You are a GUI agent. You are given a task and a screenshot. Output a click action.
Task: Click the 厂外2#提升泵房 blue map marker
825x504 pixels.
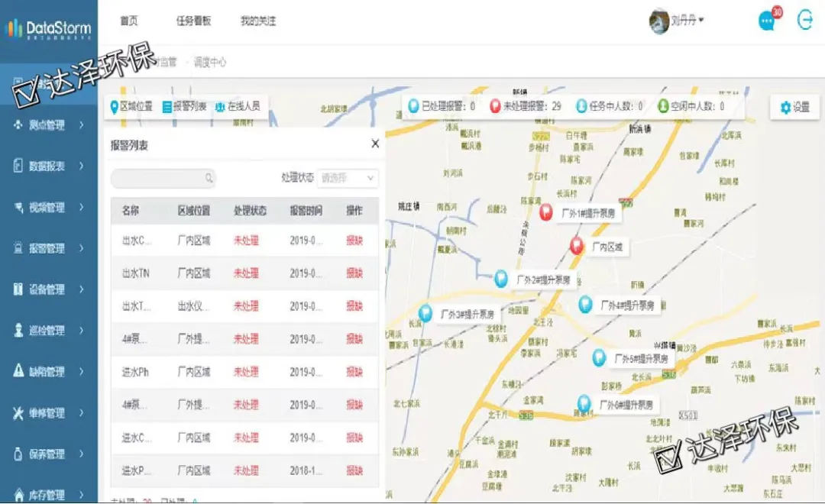click(x=501, y=278)
